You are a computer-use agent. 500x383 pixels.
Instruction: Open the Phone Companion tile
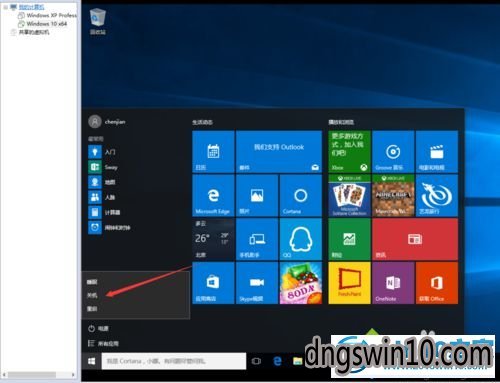257,239
